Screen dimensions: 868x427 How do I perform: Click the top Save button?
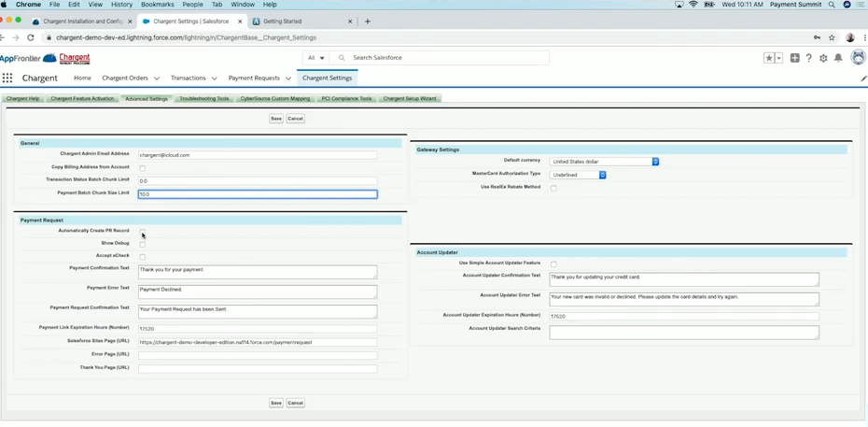[x=276, y=119]
